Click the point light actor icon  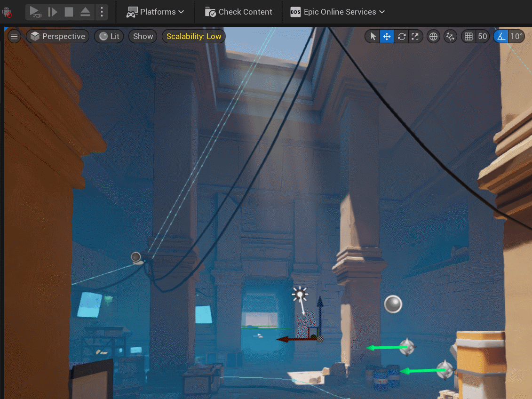click(x=300, y=295)
